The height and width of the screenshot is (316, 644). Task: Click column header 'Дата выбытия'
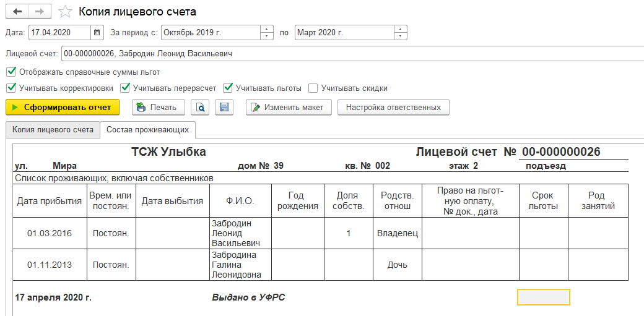point(173,201)
